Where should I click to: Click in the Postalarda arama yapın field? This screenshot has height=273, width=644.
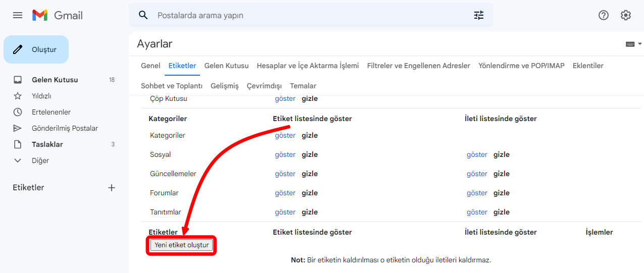(x=311, y=15)
